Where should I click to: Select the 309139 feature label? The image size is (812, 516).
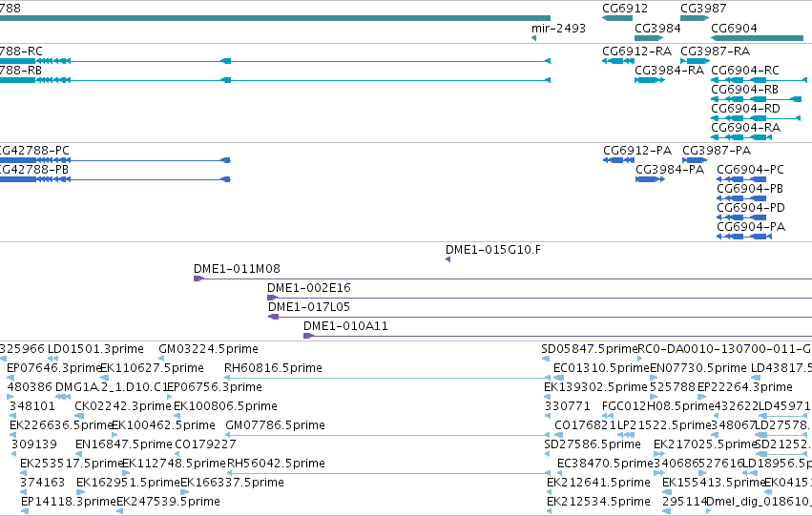coord(34,445)
